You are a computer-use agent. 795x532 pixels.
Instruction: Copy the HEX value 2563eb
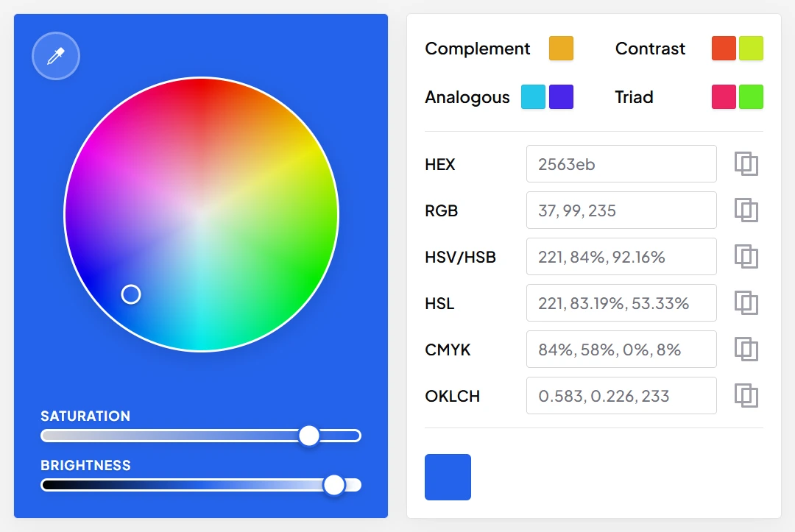(746, 163)
